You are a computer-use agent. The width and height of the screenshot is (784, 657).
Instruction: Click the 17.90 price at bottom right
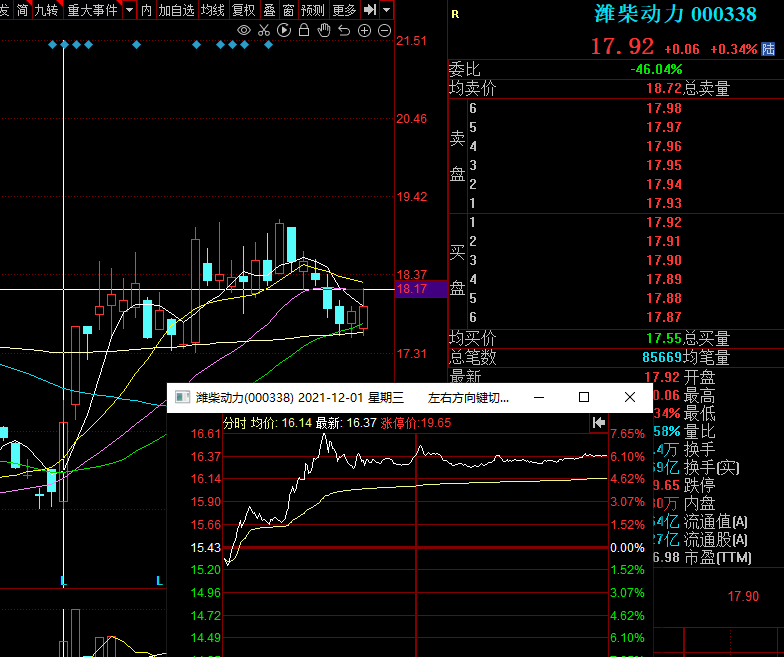[x=743, y=596]
